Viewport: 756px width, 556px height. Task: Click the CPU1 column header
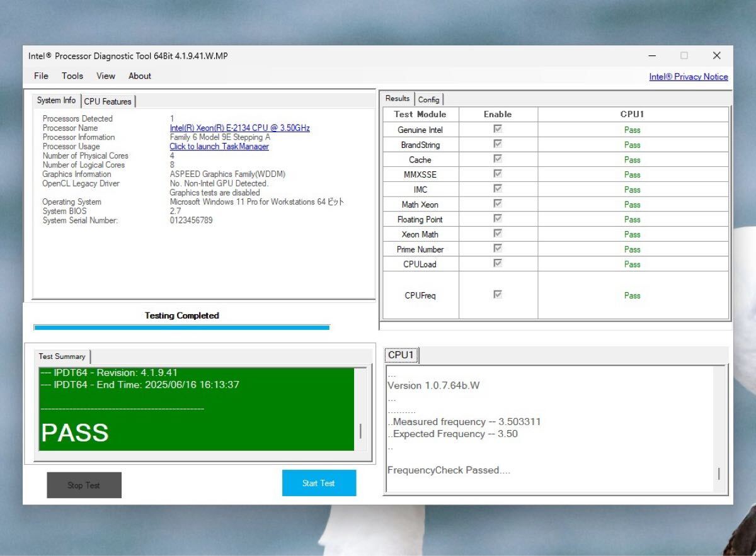tap(633, 115)
